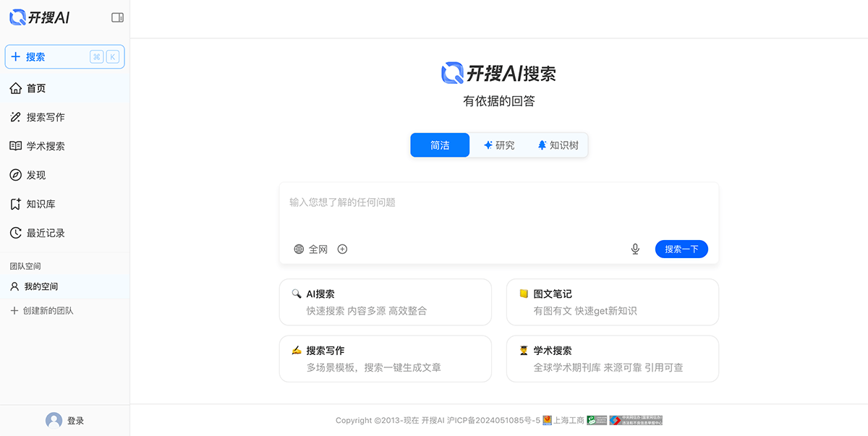Click the green badge icon in footer
Image resolution: width=868 pixels, height=436 pixels.
point(597,421)
